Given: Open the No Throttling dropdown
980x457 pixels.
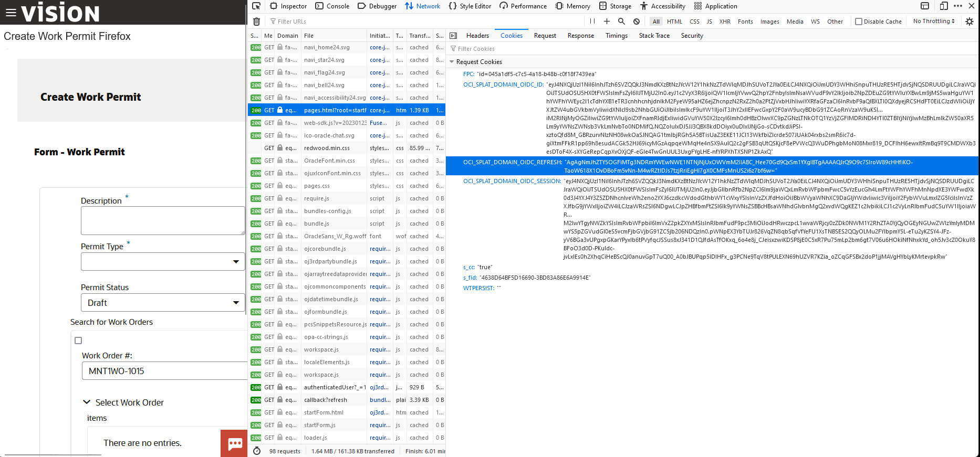Looking at the screenshot, I should click(x=934, y=22).
